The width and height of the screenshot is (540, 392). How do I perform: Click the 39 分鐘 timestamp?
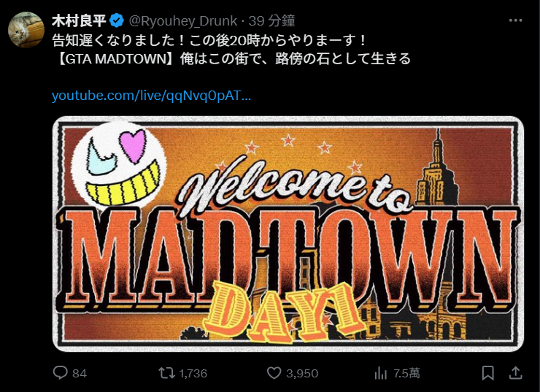(271, 21)
